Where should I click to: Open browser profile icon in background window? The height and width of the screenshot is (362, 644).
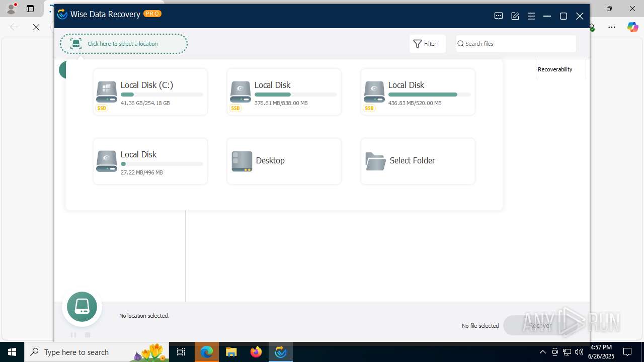pos(11,9)
